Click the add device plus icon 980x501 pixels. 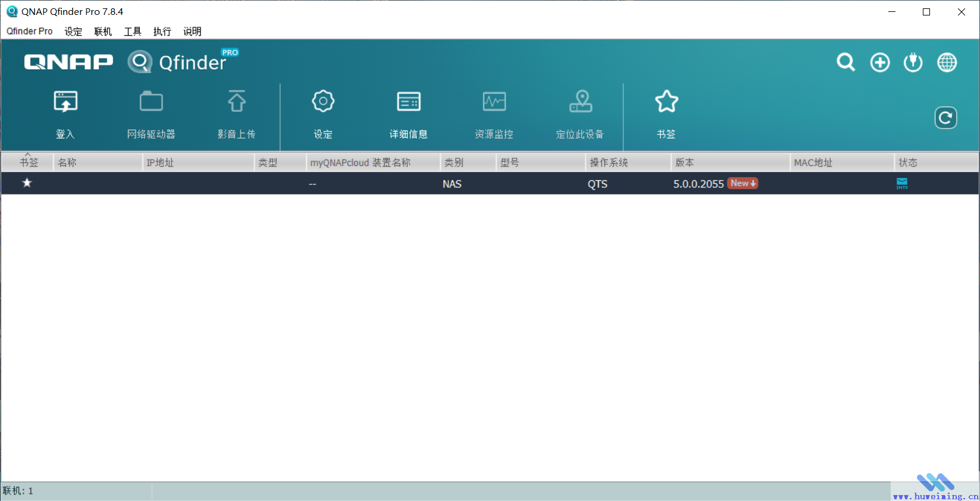tap(880, 62)
